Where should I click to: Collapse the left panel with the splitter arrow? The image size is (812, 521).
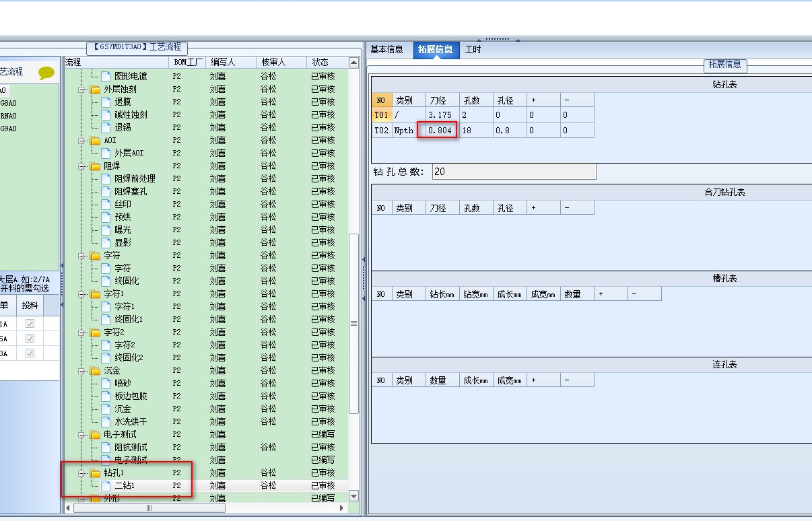[x=62, y=266]
